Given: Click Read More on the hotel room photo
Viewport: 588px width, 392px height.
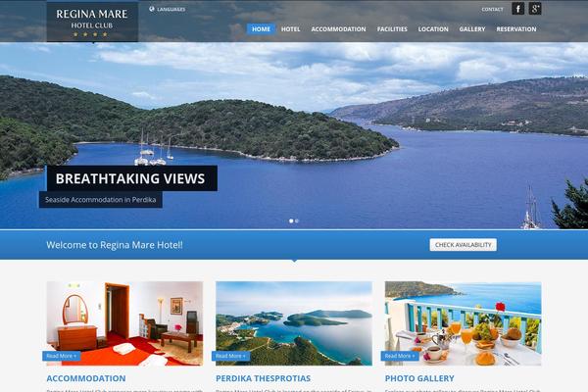Looking at the screenshot, I should pos(62,356).
